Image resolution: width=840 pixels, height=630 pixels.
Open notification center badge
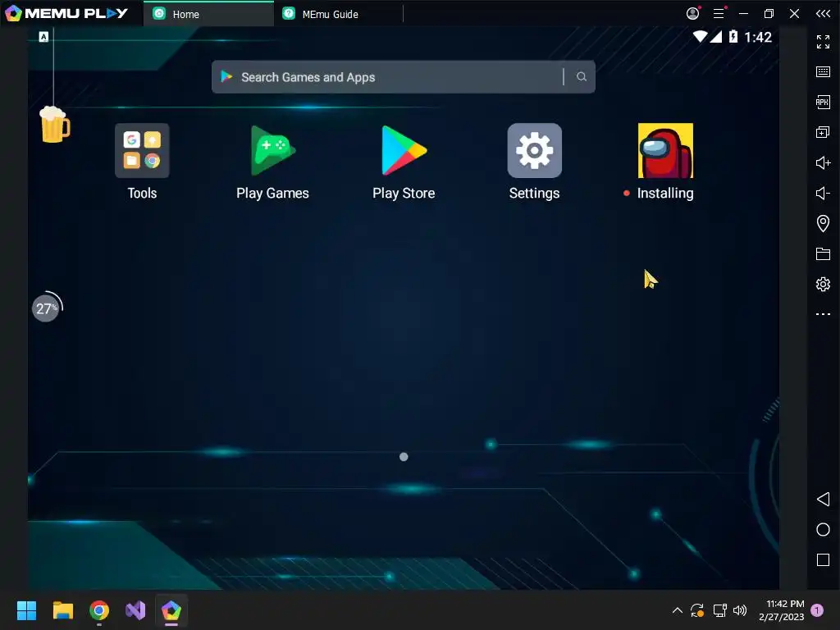click(x=817, y=610)
